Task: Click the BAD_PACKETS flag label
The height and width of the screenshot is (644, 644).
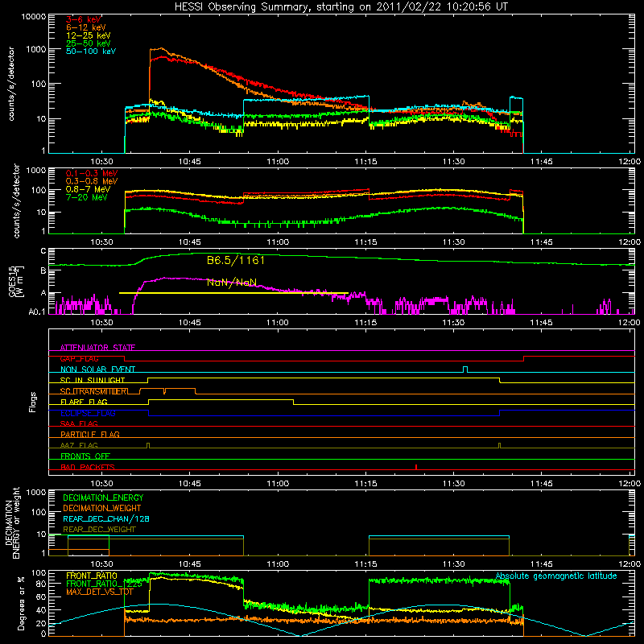Action: coord(88,467)
